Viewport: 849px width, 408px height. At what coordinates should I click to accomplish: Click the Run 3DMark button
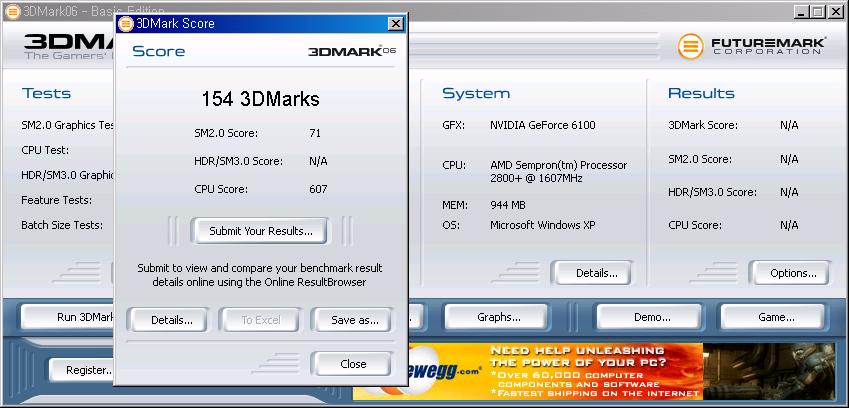tap(68, 317)
